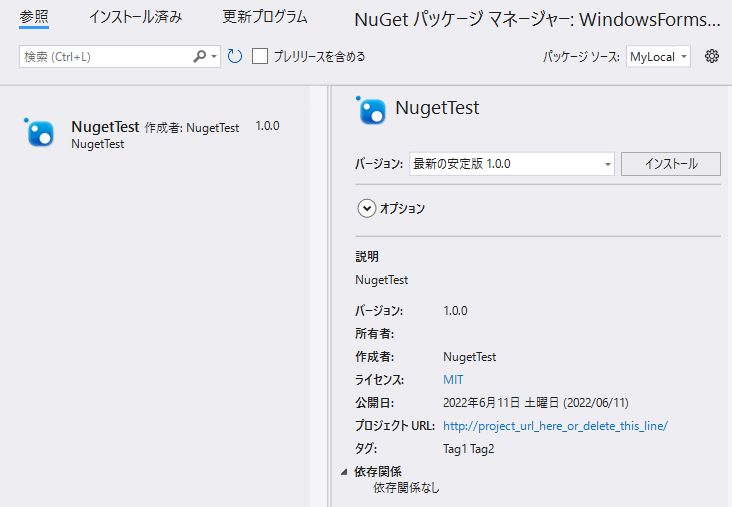Click the refresh icon

point(235,56)
